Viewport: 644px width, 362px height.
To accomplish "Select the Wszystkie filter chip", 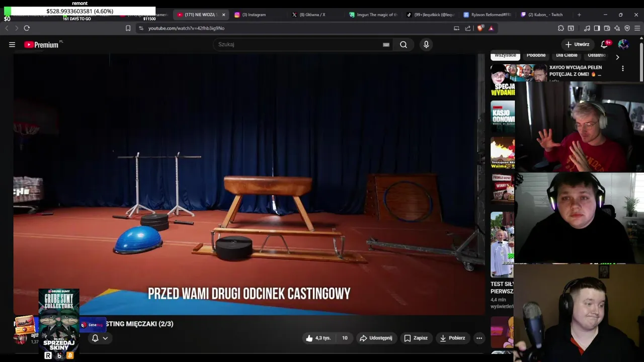I will [505, 55].
